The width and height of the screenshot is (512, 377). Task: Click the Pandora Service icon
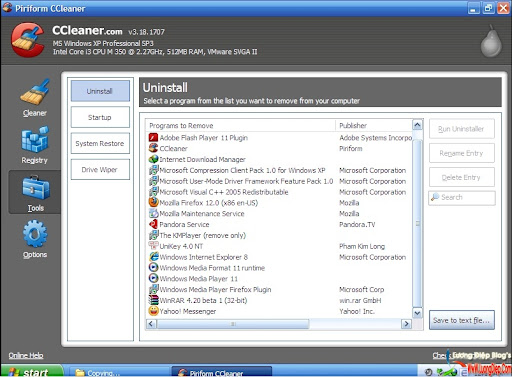[153, 224]
